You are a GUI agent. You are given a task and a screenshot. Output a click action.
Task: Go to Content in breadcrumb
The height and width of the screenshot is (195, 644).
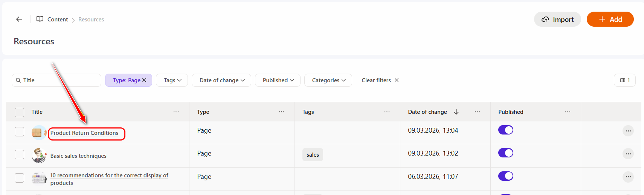57,19
